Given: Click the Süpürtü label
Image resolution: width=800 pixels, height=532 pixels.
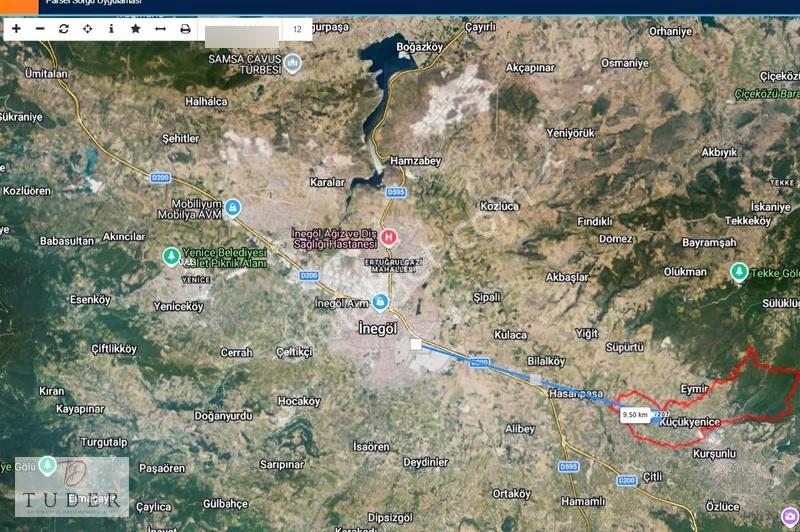Looking at the screenshot, I should pos(625,347).
